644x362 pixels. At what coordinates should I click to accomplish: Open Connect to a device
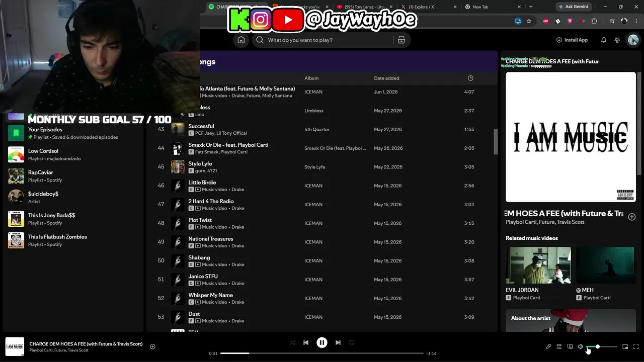[570, 346]
